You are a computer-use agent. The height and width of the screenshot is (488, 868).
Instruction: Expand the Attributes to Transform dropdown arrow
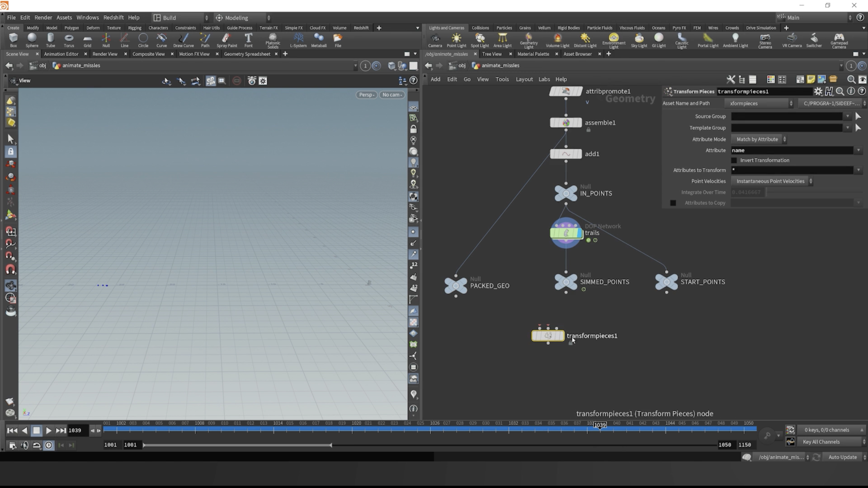click(858, 170)
